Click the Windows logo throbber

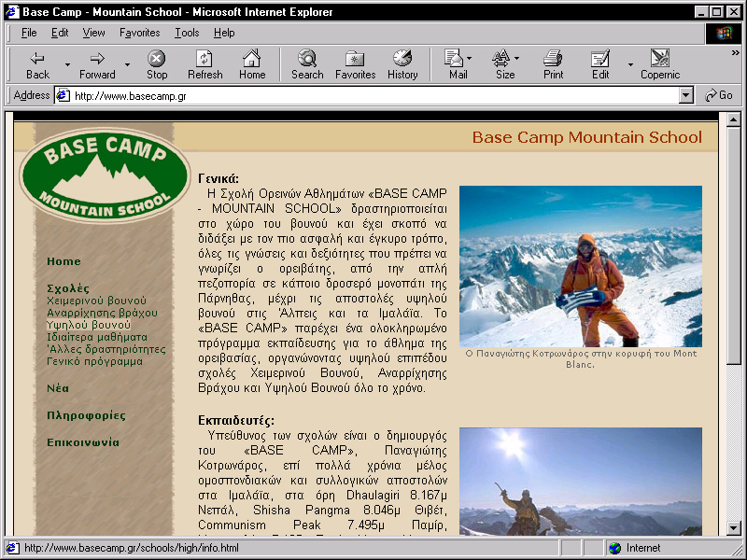tap(723, 33)
